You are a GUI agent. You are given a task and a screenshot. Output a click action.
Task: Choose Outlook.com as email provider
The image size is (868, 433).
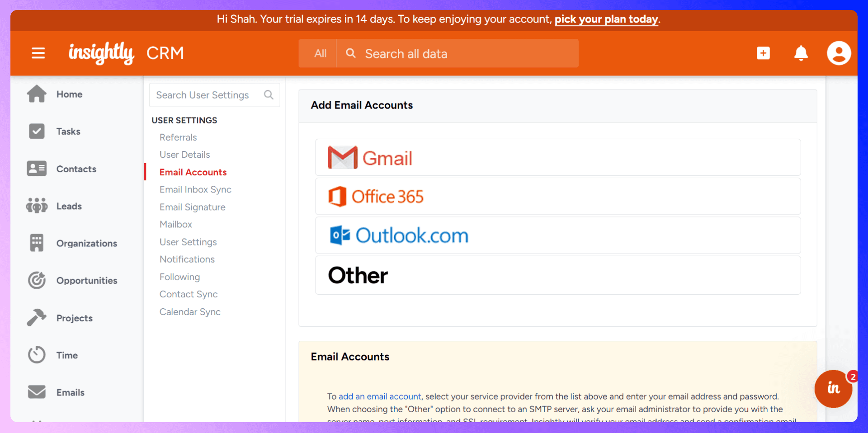coord(558,235)
